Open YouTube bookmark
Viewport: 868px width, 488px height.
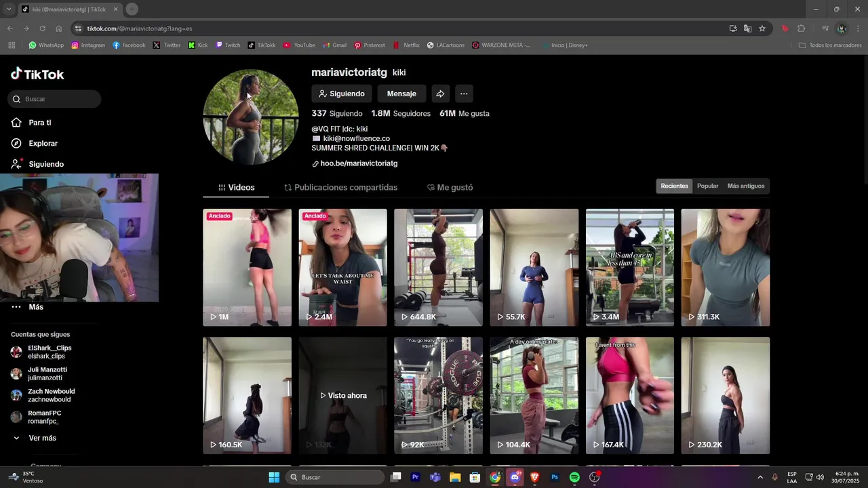coord(299,45)
